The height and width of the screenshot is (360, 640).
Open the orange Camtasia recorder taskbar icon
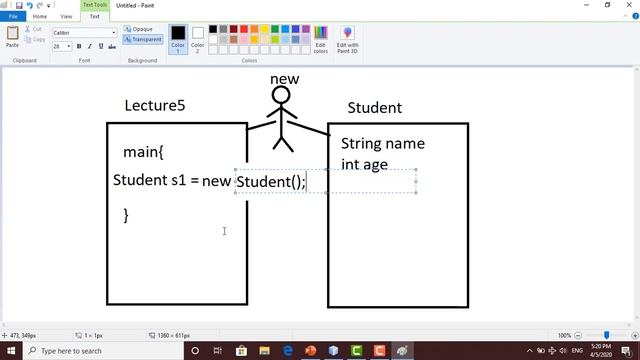[379, 351]
